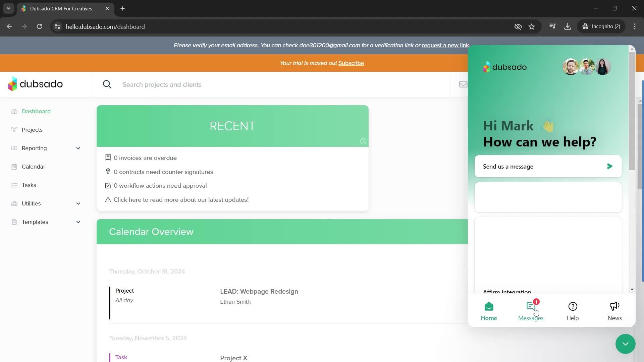
Task: Go back with the browser back arrow
Action: pyautogui.click(x=9, y=26)
